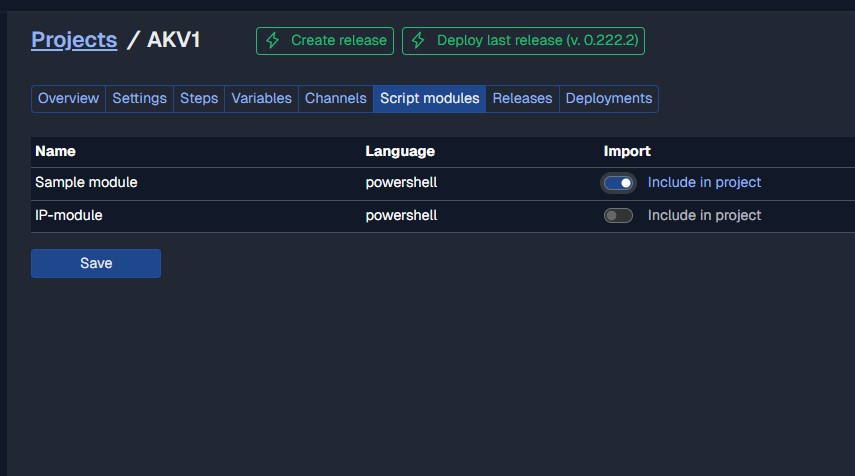
Task: Click the AKV1 project title
Action: 174,40
